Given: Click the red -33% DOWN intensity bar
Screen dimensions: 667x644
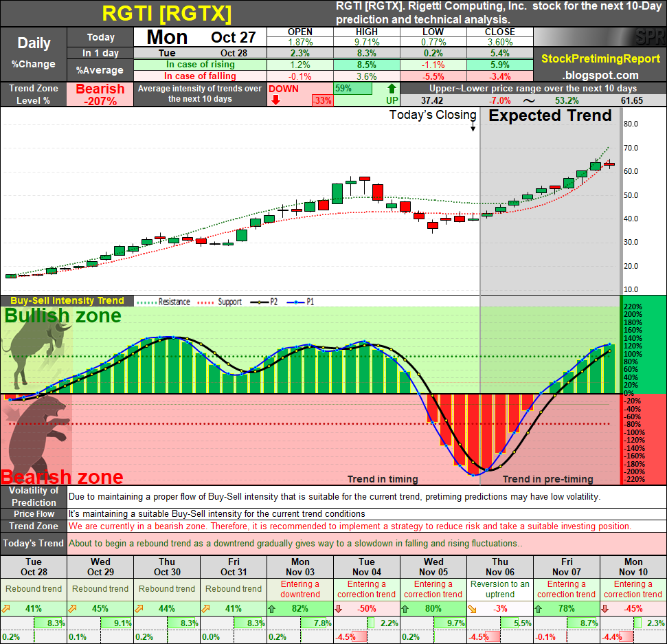Looking at the screenshot, I should point(322,100).
